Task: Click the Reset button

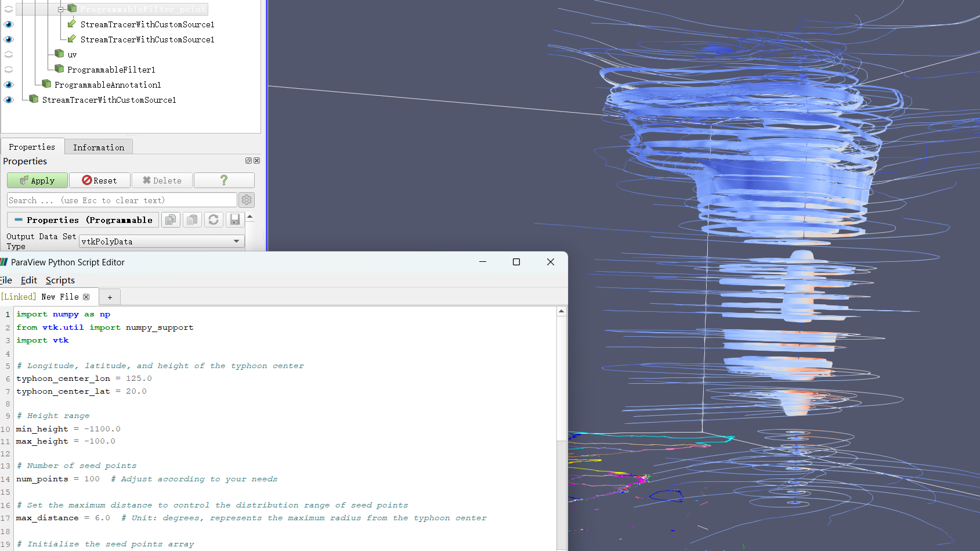Action: 99,181
